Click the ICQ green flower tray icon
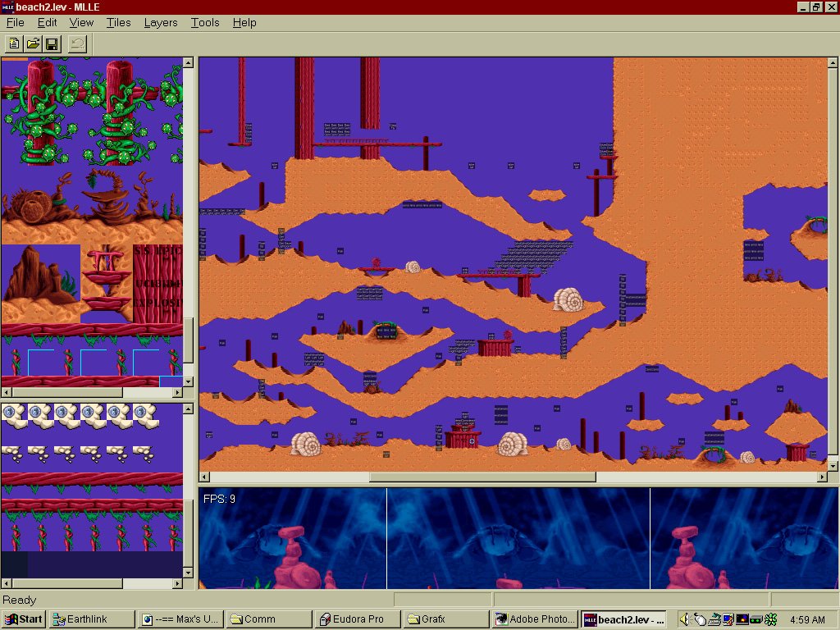This screenshot has width=840, height=630. coord(770,620)
